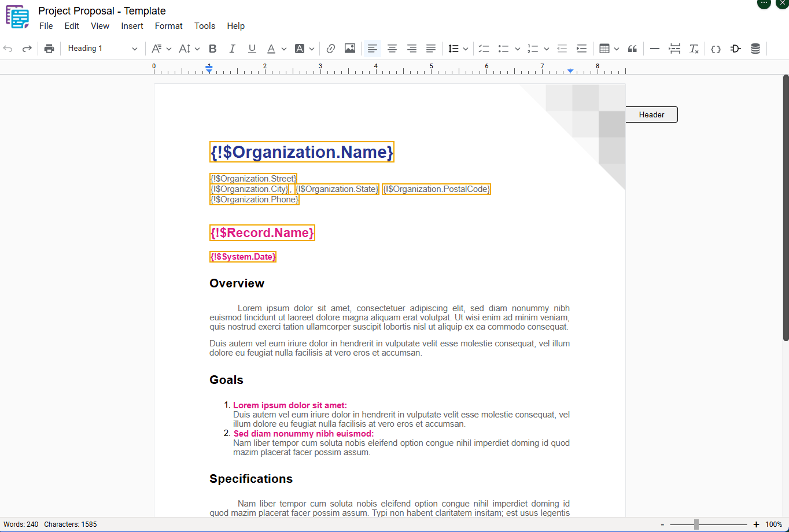789x532 pixels.
Task: Open the font family dropdown
Action: point(161,49)
